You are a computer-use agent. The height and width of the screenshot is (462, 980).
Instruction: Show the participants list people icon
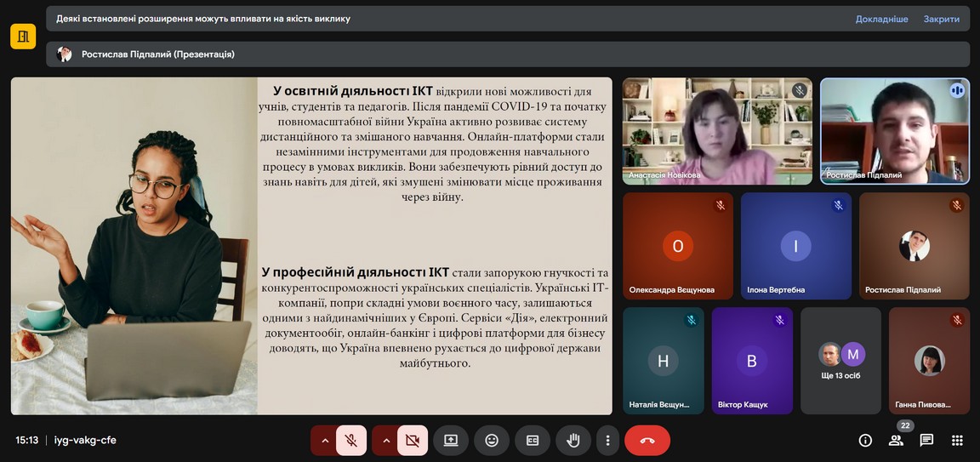[x=896, y=441]
